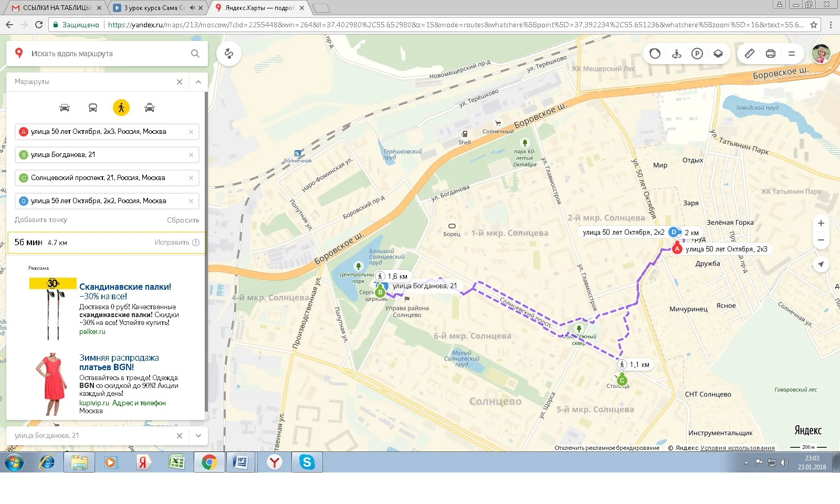This screenshot has width=840, height=504.
Task: Click 'Сбросить' to reset the route
Action: 183,220
